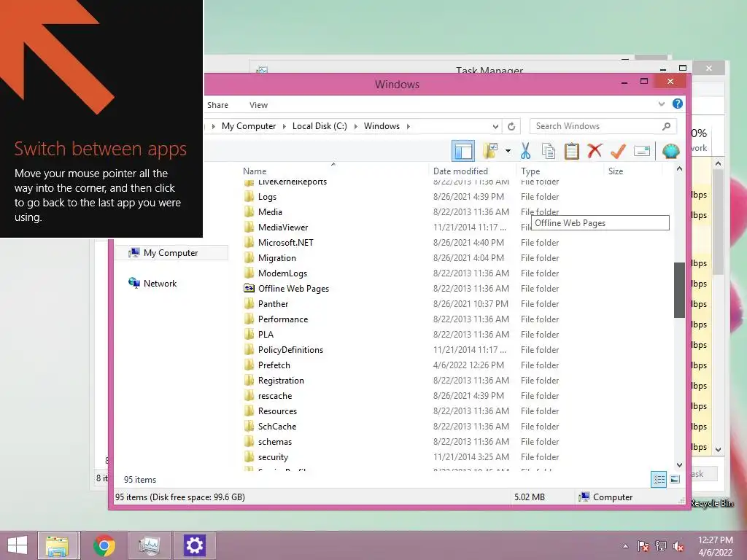Screen dimensions: 747x560
Task: Expand arrow after My Computer breadcrumb
Action: click(x=284, y=126)
